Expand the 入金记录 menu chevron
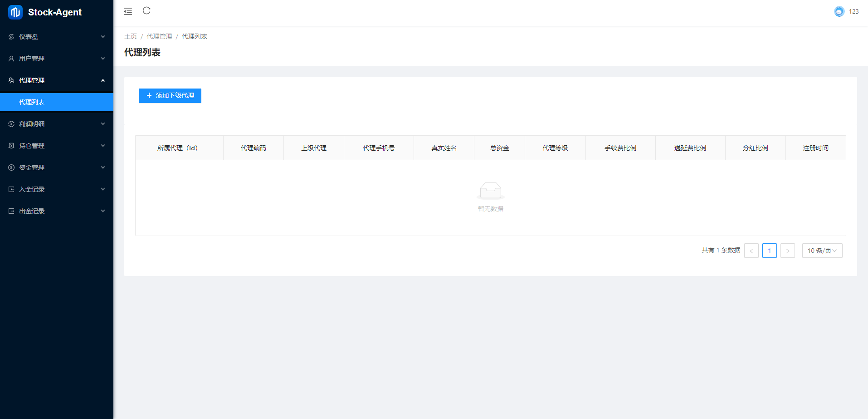 (103, 189)
